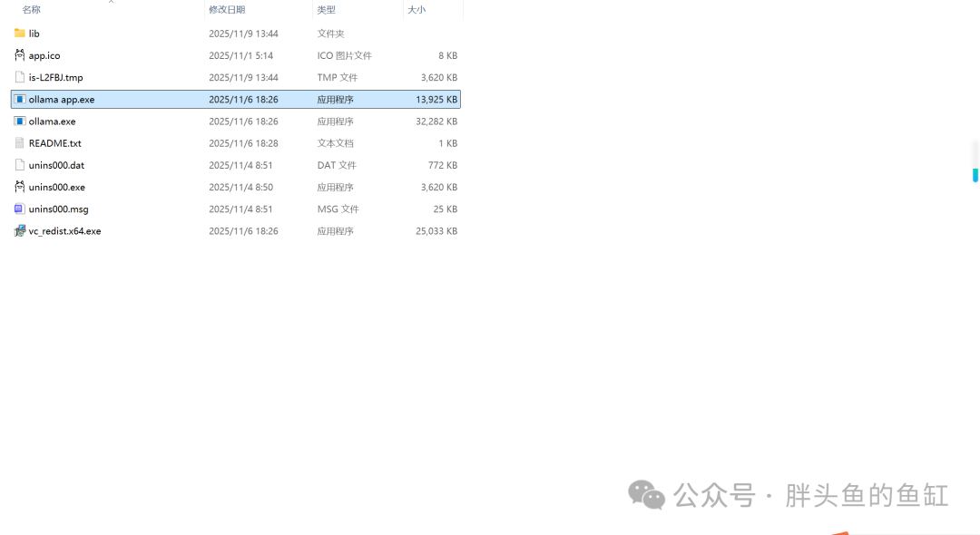Screen dimensions: 980x535
Task: Click the file name "README.txt"
Action: [55, 143]
